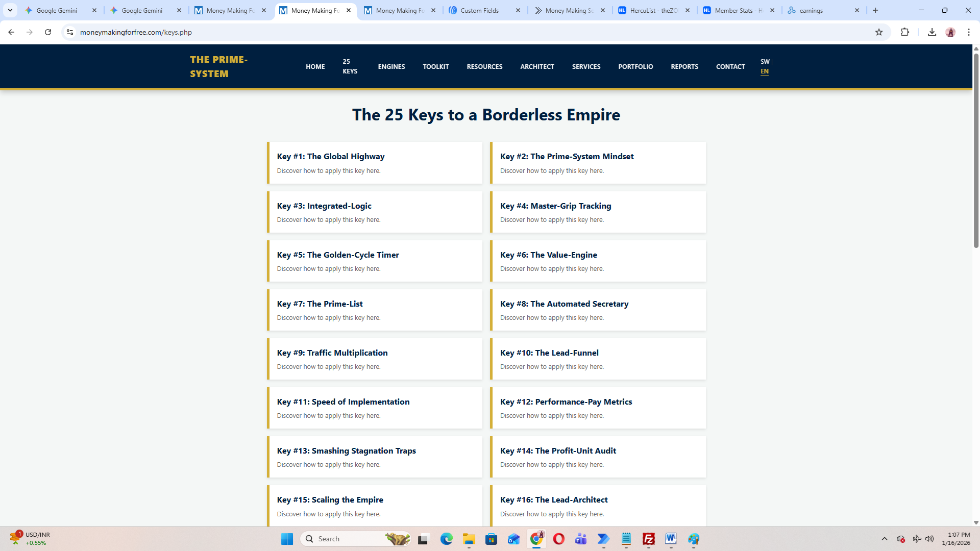This screenshot has height=551, width=980.
Task: Switch to the Custom Fields tab
Action: (x=480, y=10)
